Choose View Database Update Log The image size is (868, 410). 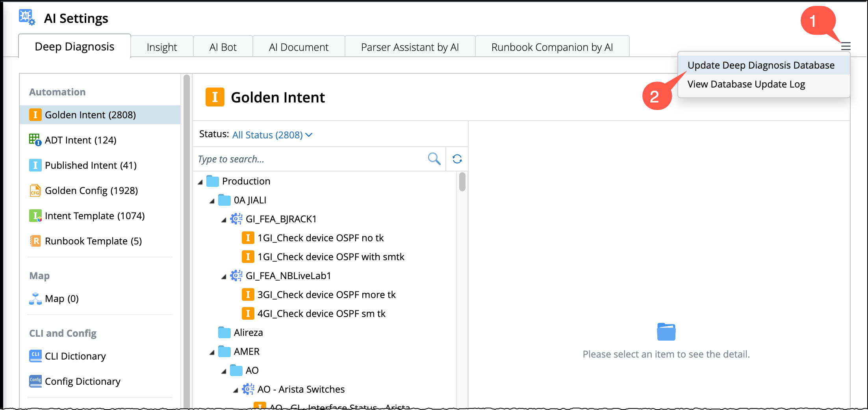[746, 84]
